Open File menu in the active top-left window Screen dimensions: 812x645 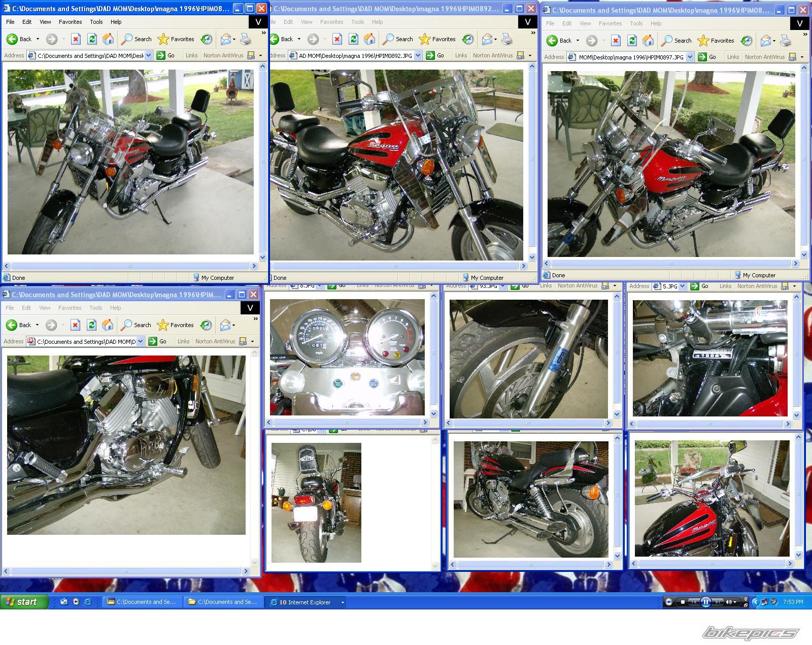10,22
